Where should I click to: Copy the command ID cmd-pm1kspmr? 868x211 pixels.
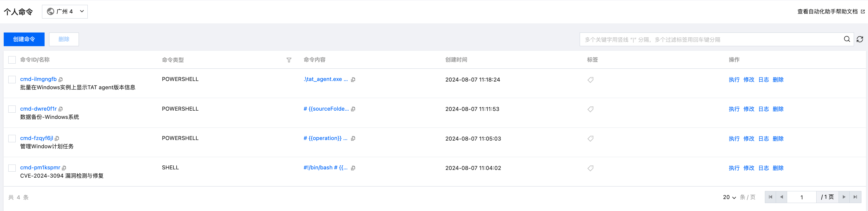tap(64, 168)
